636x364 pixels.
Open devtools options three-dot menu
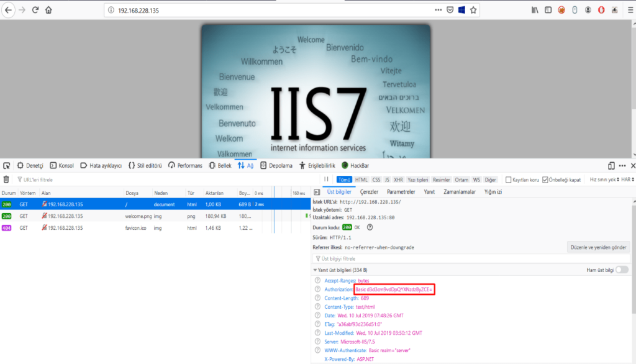click(x=622, y=166)
